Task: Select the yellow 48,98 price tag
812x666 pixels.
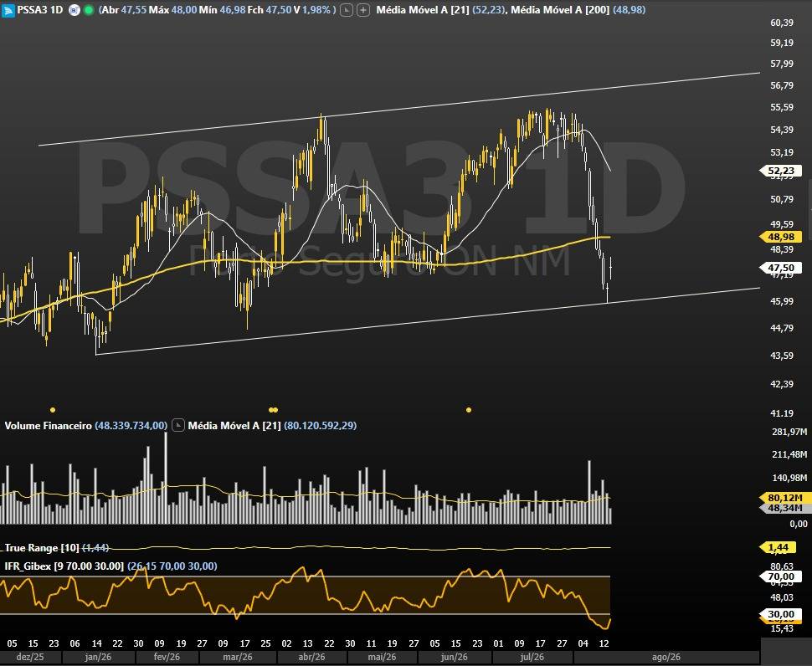Action: coord(780,237)
